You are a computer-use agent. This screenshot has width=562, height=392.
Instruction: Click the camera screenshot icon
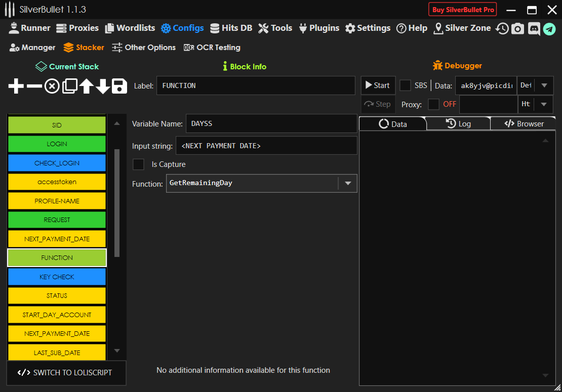pyautogui.click(x=517, y=29)
